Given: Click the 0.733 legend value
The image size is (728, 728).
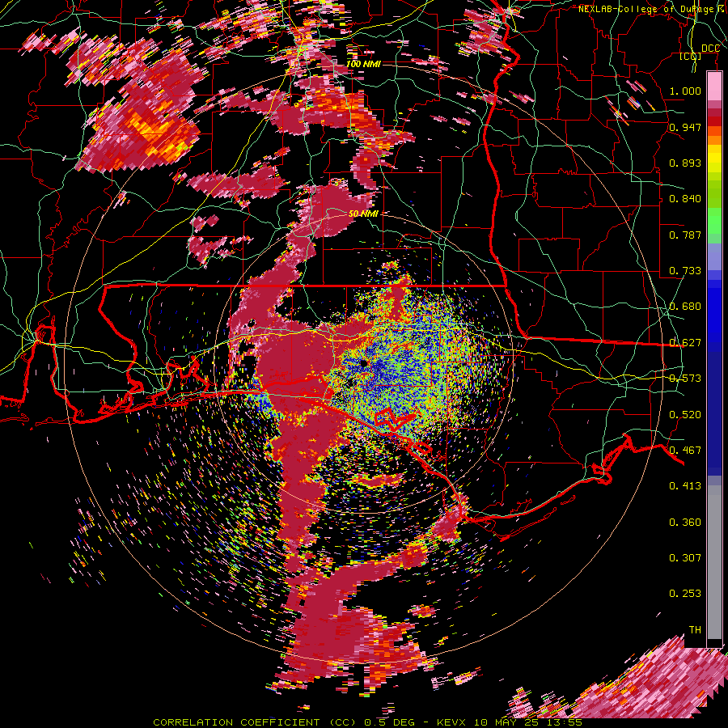Looking at the screenshot, I should pos(685,271).
